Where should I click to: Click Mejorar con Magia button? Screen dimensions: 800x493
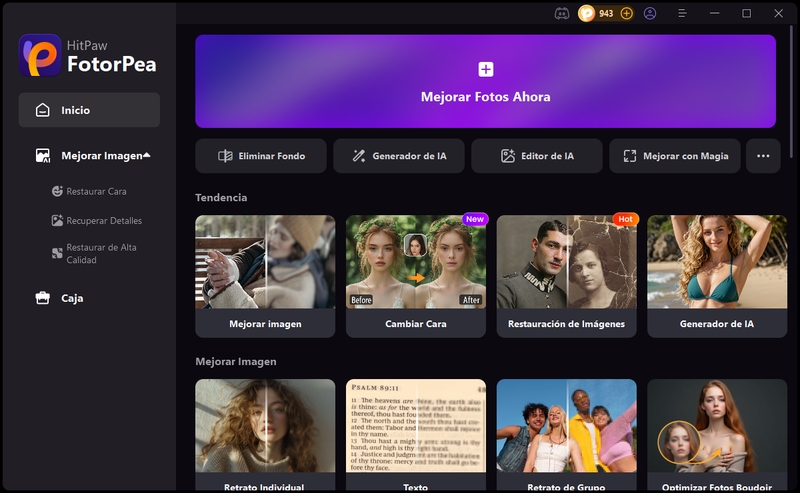point(675,156)
